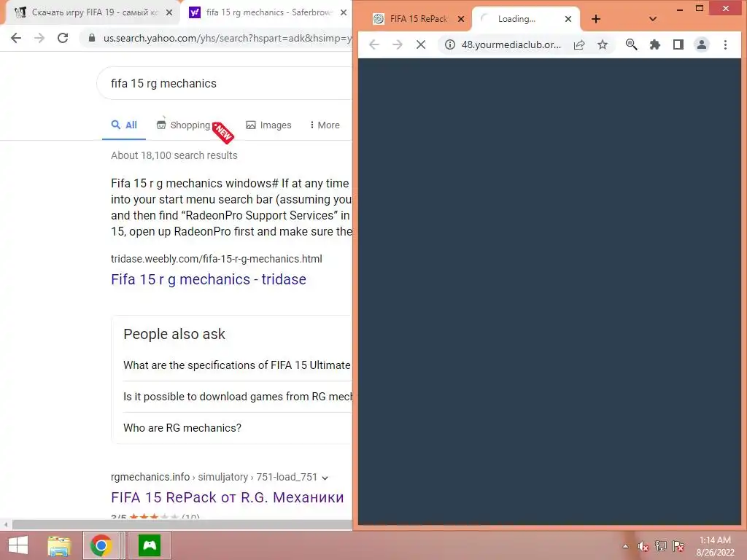Open the Fifa 15 r g mechanics - tridase link

[209, 279]
